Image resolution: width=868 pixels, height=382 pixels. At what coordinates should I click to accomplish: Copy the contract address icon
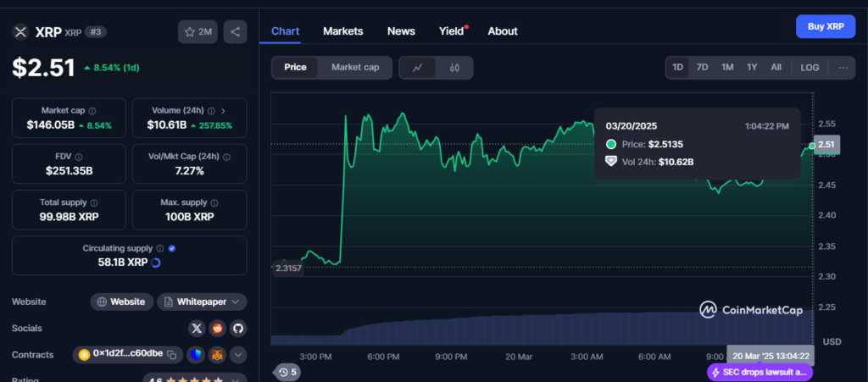tap(171, 354)
